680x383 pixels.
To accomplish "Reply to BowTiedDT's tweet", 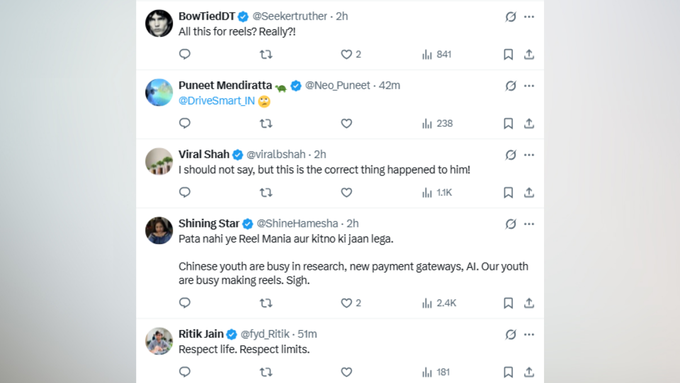I will pyautogui.click(x=185, y=54).
